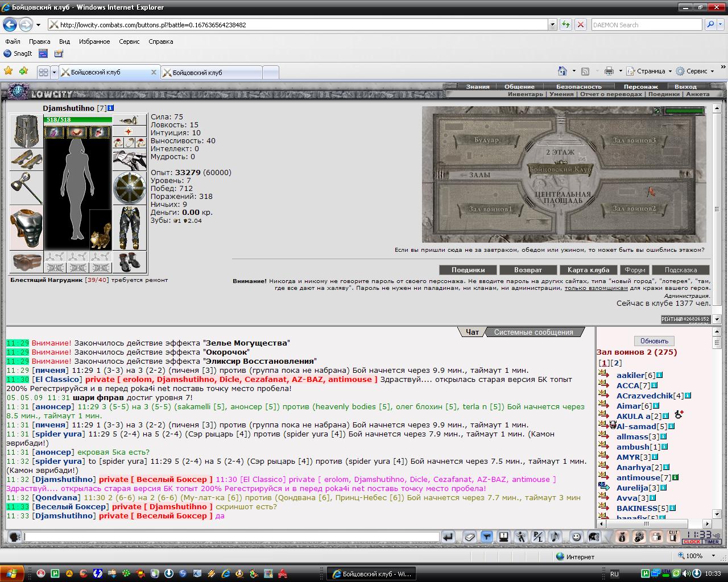Click the EXIT door icon in bottom toolbar

click(673, 537)
